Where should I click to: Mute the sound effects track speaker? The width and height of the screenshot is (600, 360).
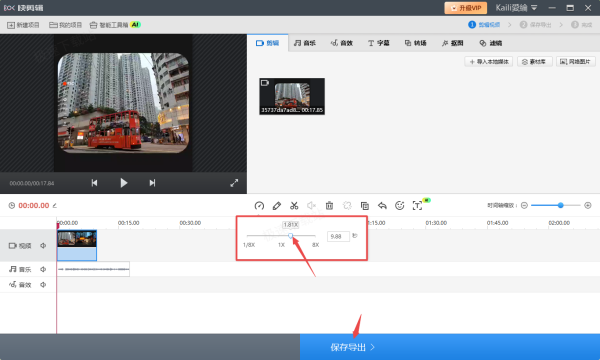(43, 285)
